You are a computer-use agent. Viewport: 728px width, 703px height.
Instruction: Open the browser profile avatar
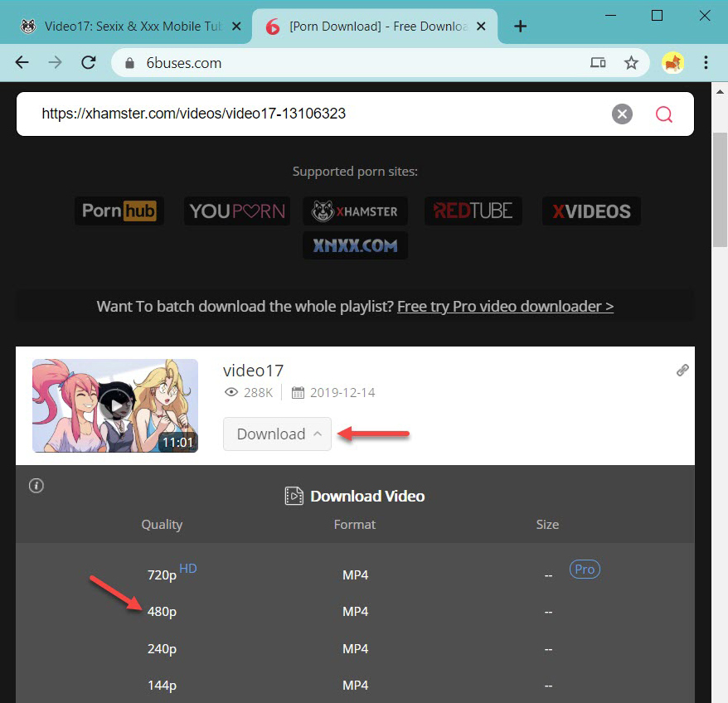point(672,63)
